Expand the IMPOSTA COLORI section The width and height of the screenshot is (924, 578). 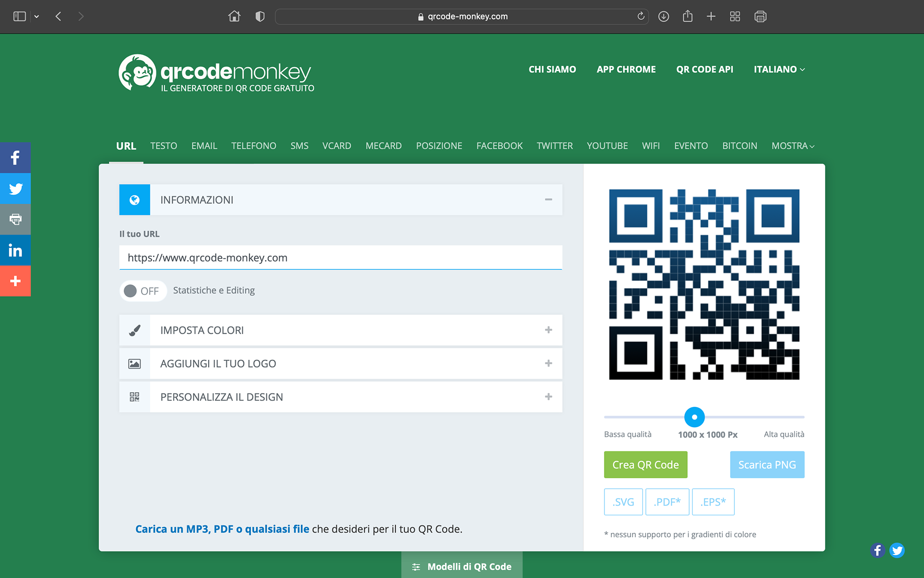tap(548, 330)
